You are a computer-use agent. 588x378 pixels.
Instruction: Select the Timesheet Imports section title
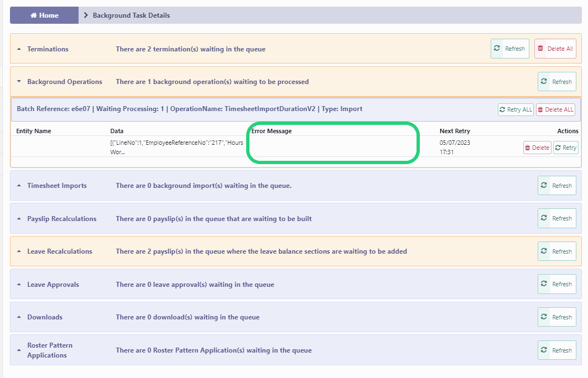coord(56,186)
